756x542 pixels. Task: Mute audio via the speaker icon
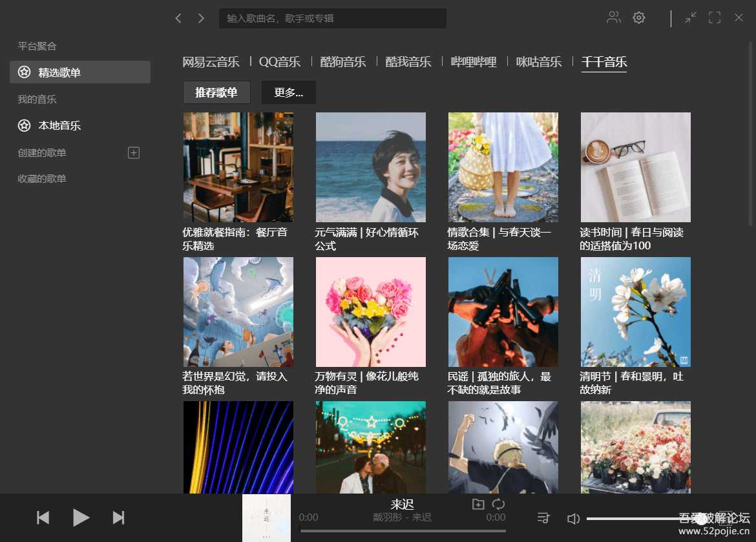pyautogui.click(x=573, y=517)
